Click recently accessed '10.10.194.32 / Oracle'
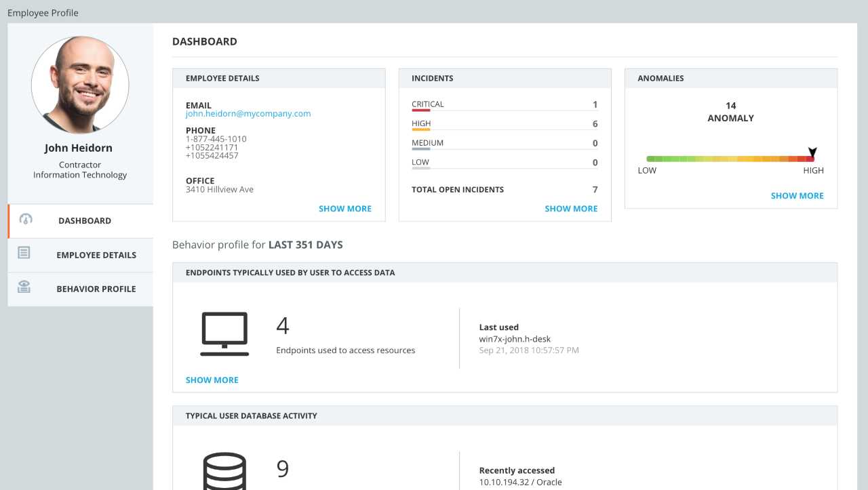This screenshot has height=490, width=868. [520, 483]
